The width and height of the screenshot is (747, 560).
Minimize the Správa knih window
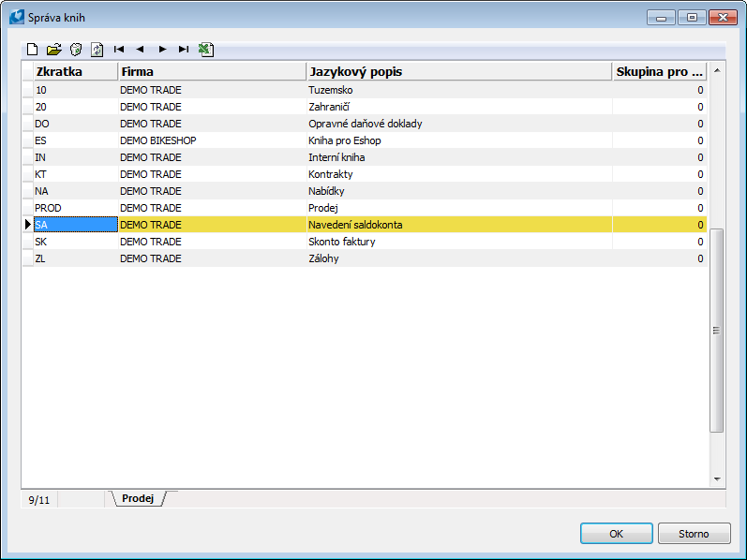click(x=662, y=18)
